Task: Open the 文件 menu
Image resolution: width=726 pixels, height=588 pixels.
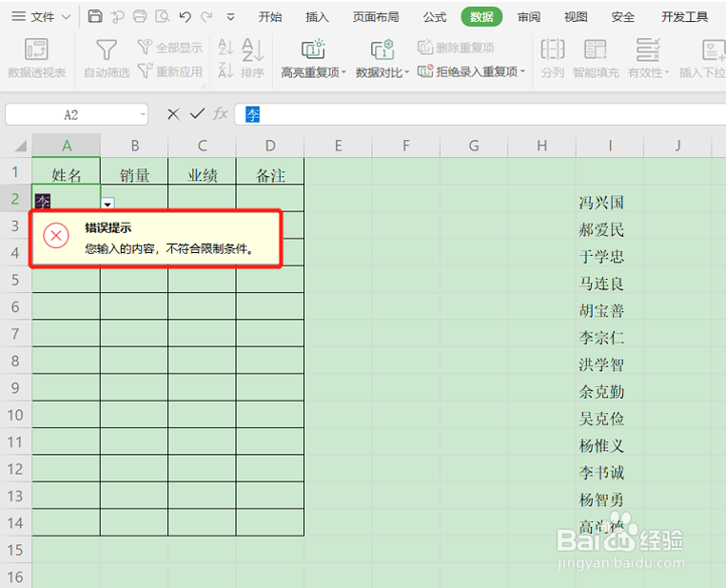Action: pyautogui.click(x=42, y=17)
